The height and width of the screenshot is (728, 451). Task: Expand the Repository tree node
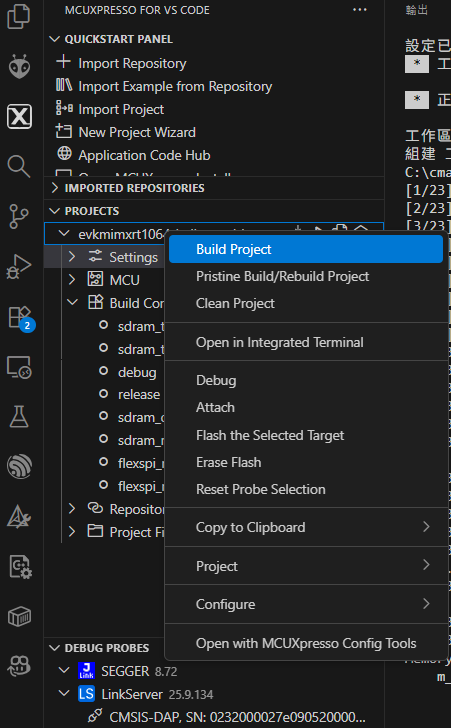(72, 508)
